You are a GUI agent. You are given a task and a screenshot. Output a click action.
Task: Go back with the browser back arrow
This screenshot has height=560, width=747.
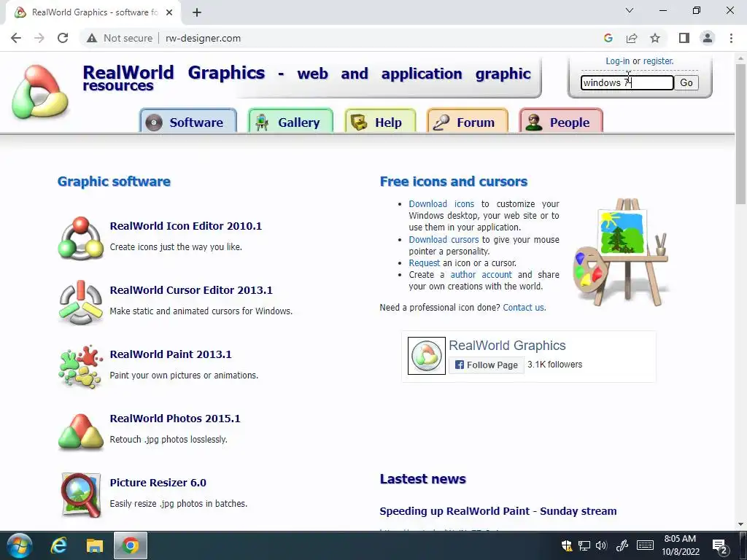point(16,38)
